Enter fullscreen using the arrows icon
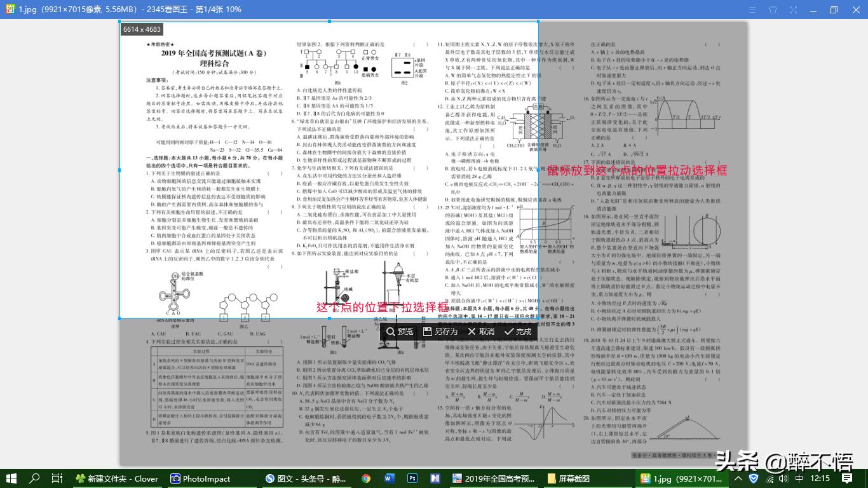 pos(793,10)
